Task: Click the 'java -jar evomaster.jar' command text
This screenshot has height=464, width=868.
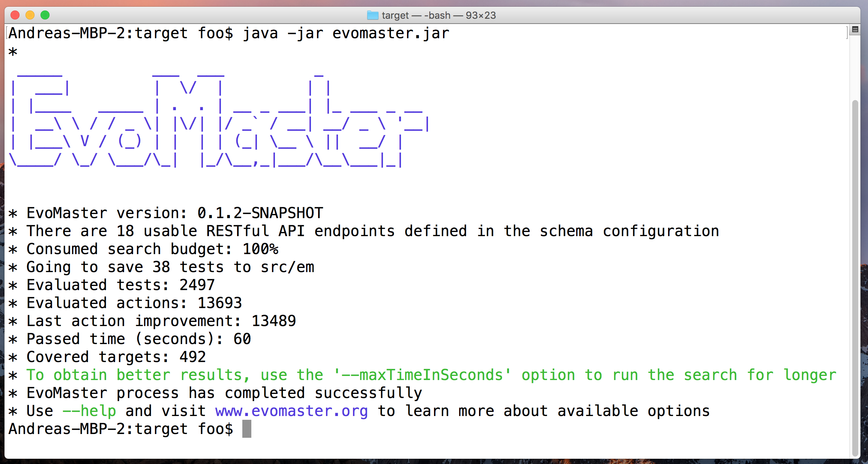Action: coord(345,33)
